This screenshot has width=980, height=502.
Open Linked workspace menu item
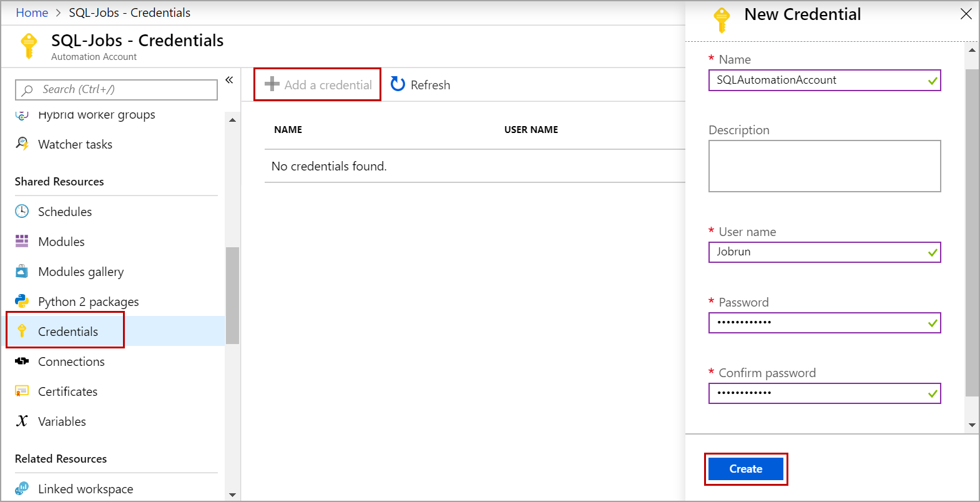coord(86,489)
